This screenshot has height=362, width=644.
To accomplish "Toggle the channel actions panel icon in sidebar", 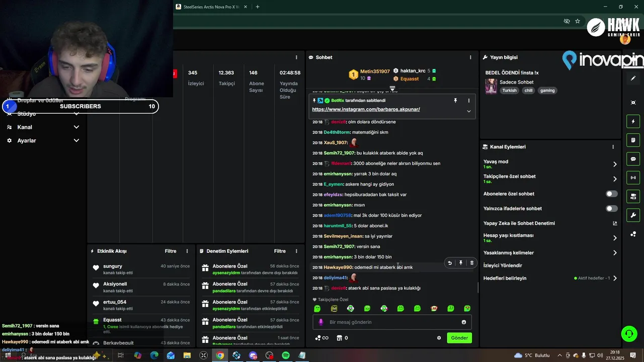I will tap(633, 196).
